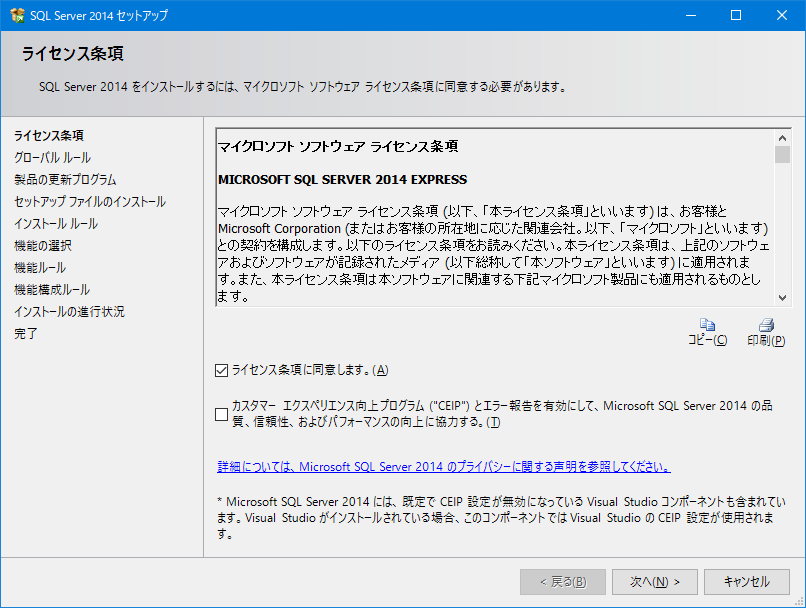Select the 完了 step in the sidebar
Viewport: 806px width, 608px height.
click(26, 334)
